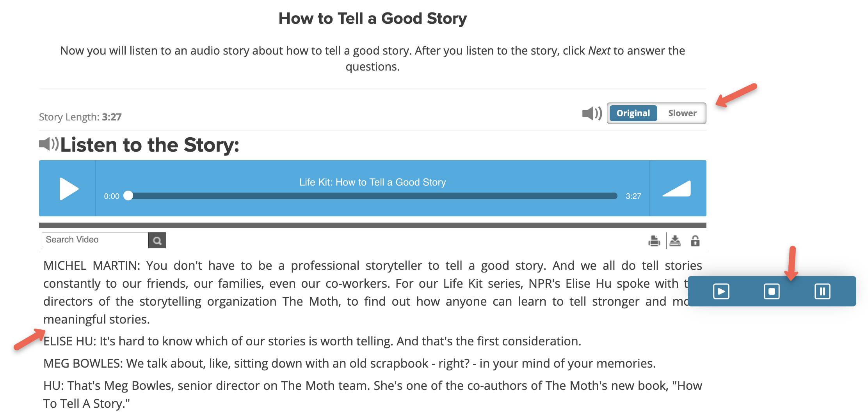The image size is (868, 414).
Task: Click the Life Kit audio track title
Action: pos(372,182)
